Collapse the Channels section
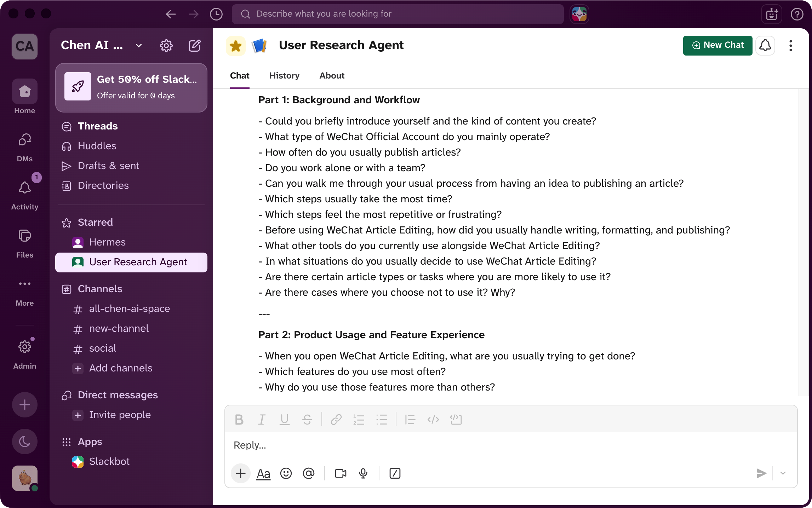 100,289
